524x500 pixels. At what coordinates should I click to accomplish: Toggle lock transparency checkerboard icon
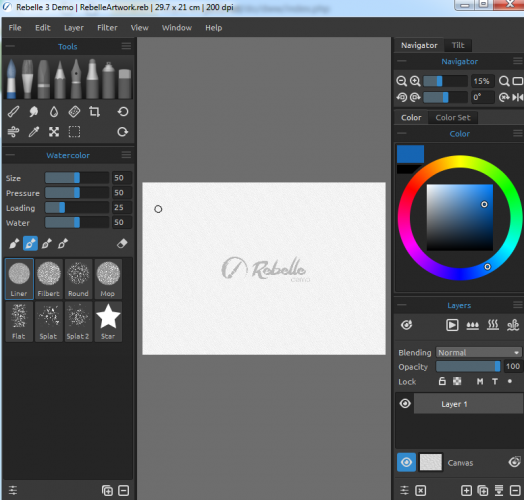tap(457, 381)
